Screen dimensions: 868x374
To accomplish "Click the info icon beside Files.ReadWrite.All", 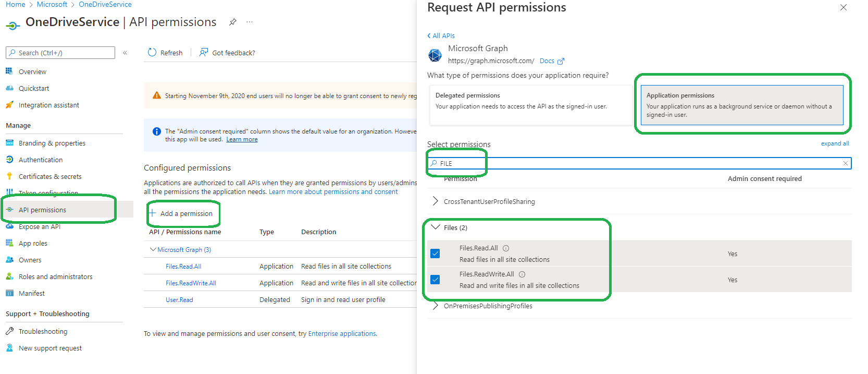I will 522,274.
